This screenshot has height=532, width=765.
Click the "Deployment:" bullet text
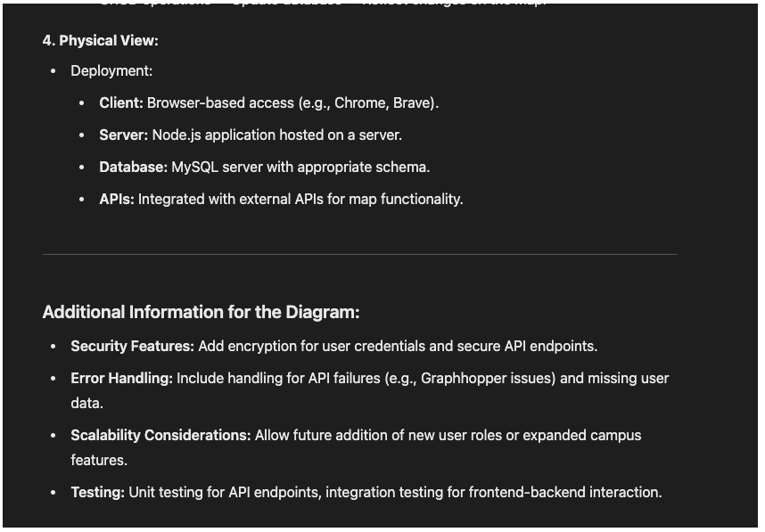click(x=111, y=71)
